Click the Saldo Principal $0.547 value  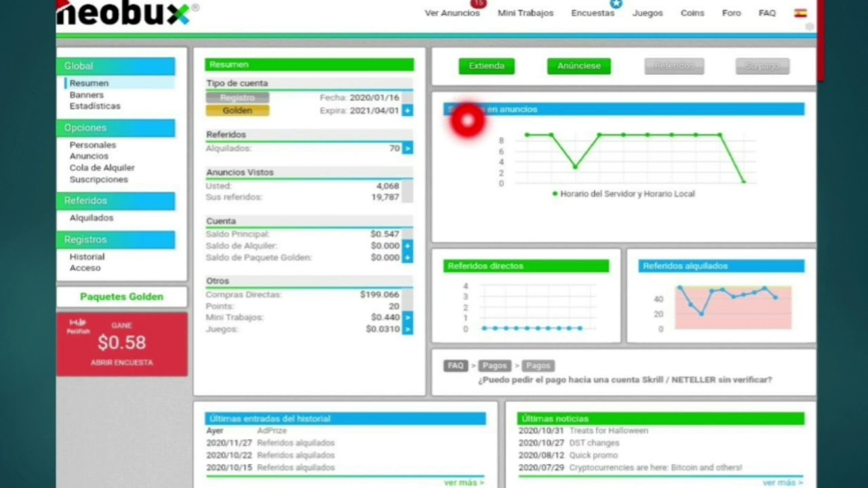point(384,234)
